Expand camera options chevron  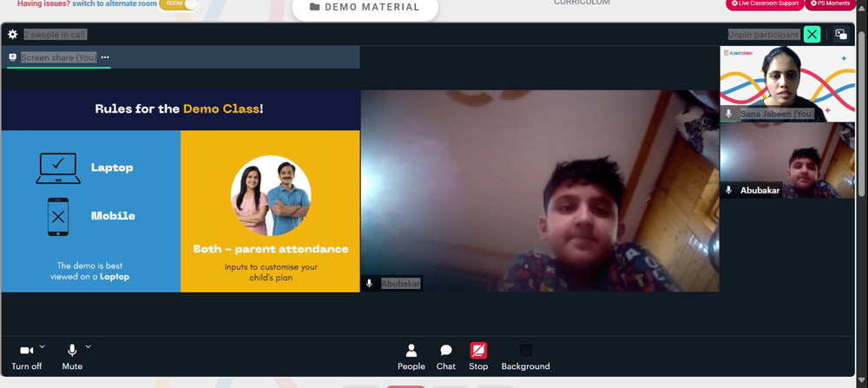click(42, 347)
